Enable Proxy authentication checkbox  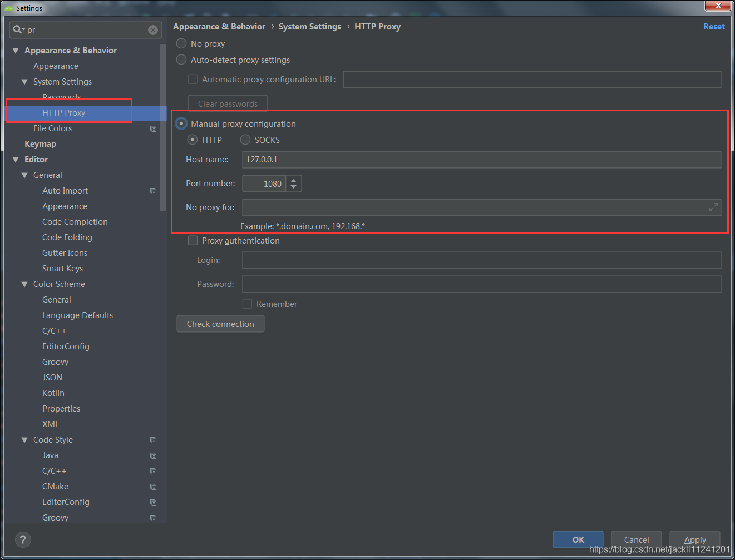pyautogui.click(x=193, y=240)
